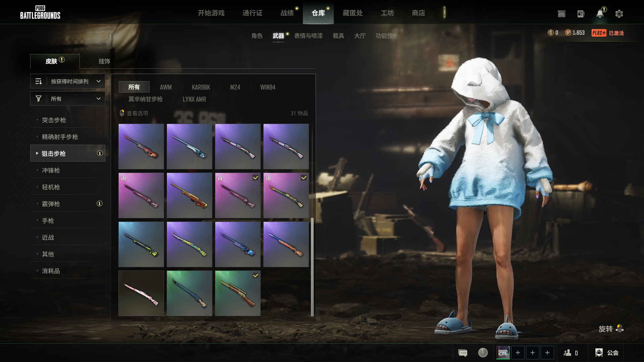Filter skins by LYNX AMR
This screenshot has width=644, height=362.
(194, 99)
